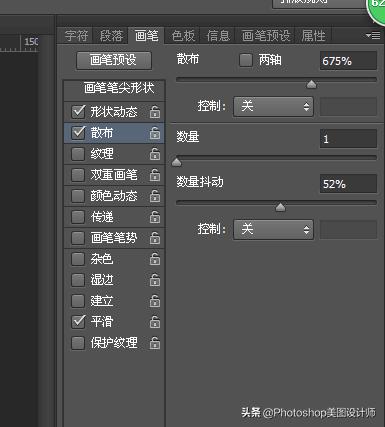Click the 数量 value field showing 1
The width and height of the screenshot is (385, 427).
[348, 139]
